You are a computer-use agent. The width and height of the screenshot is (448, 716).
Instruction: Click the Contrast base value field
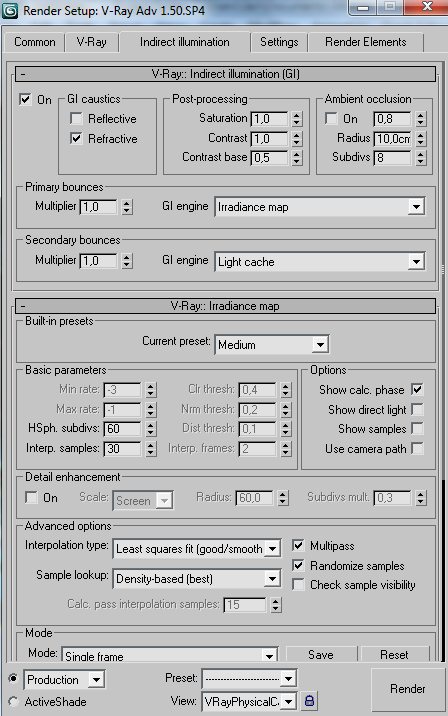(x=269, y=158)
